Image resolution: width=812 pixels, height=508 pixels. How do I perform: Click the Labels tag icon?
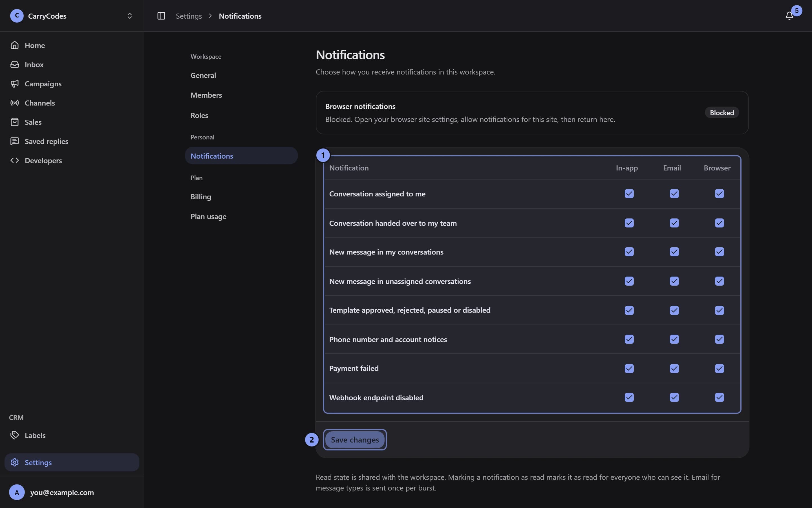[14, 435]
